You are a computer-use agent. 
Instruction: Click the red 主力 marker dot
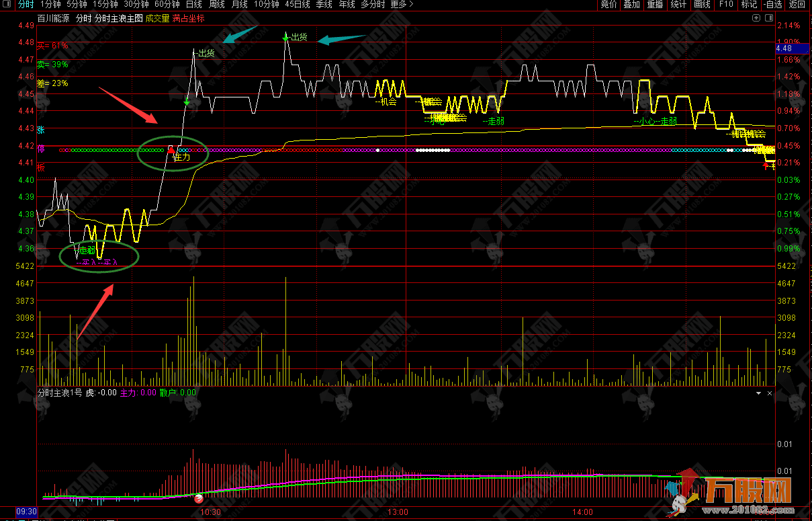171,150
